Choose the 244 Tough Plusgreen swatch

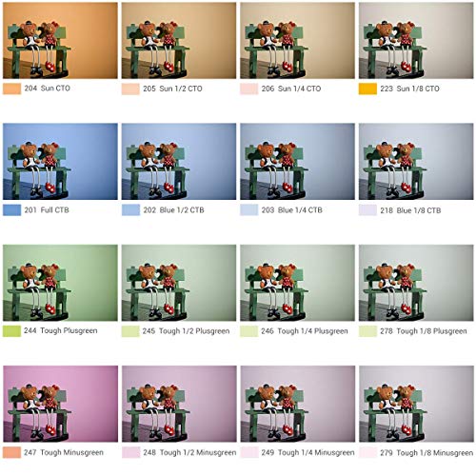tap(12, 331)
